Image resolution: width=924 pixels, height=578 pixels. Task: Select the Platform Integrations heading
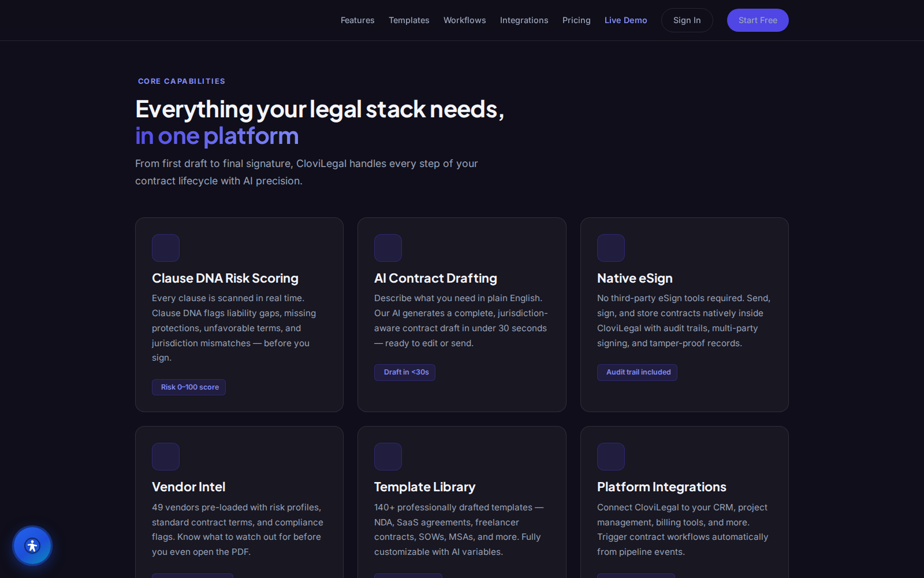click(662, 487)
